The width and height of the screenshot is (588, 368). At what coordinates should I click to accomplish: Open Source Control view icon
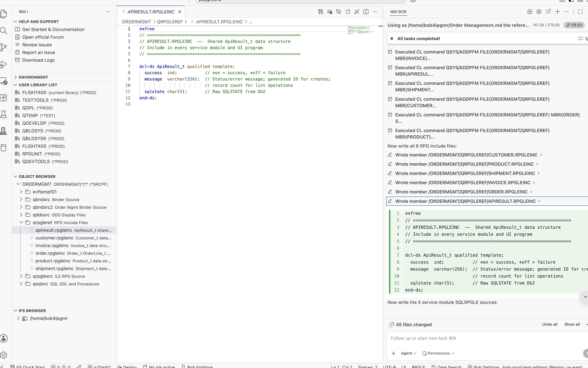tap(3, 47)
